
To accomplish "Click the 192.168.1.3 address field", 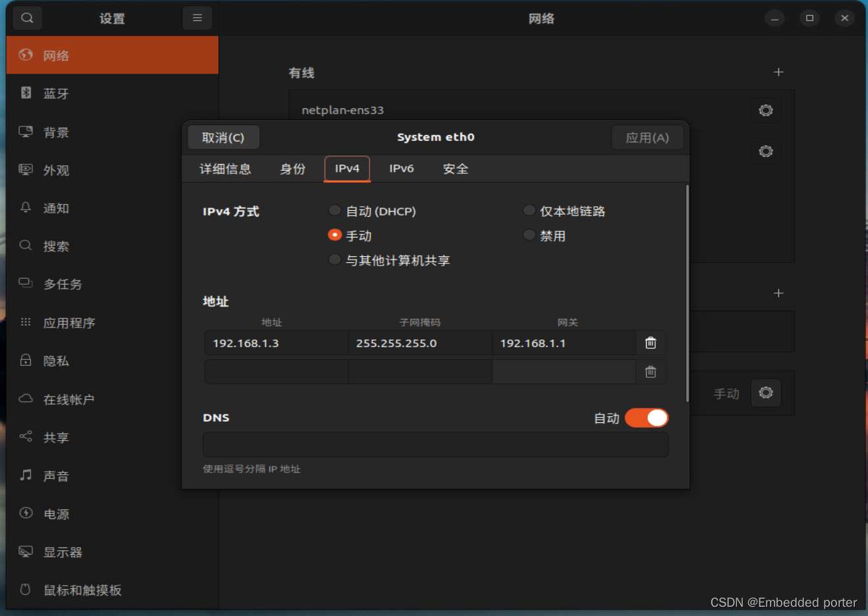I will [x=276, y=343].
